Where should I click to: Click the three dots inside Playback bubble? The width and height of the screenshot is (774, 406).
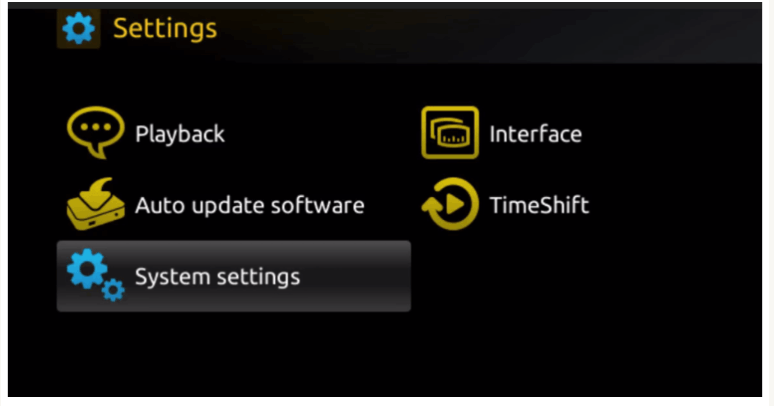(95, 127)
